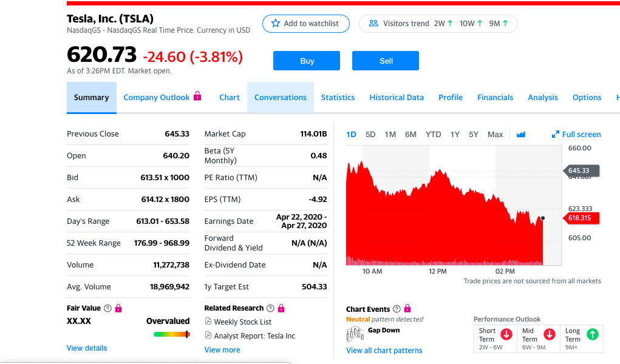Image resolution: width=620 pixels, height=364 pixels.
Task: Follow the View details link
Action: click(x=87, y=348)
